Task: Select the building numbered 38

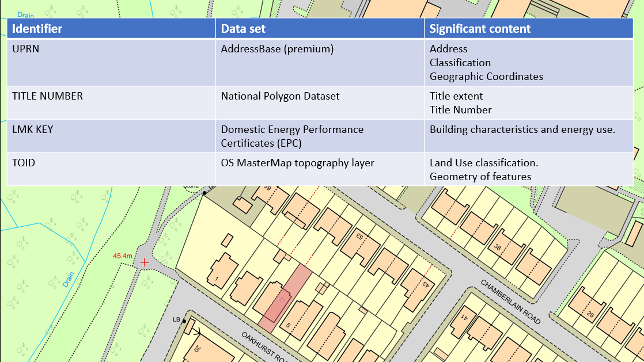Action: coord(497,247)
